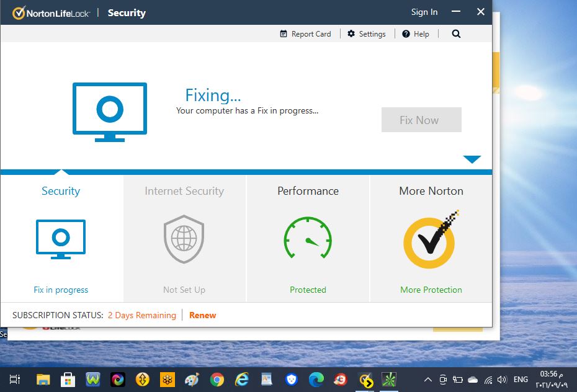577x392 pixels.
Task: Select the Security tab heading
Action: pos(61,191)
